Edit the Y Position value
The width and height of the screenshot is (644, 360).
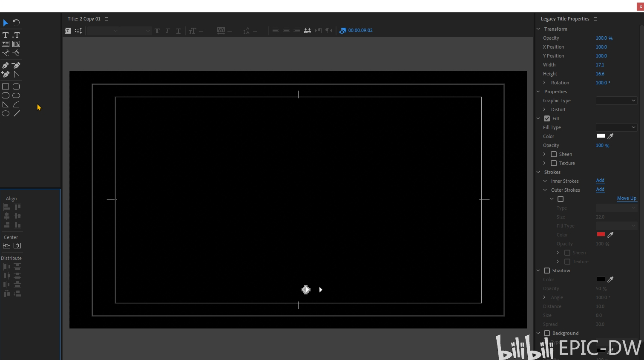pyautogui.click(x=601, y=56)
